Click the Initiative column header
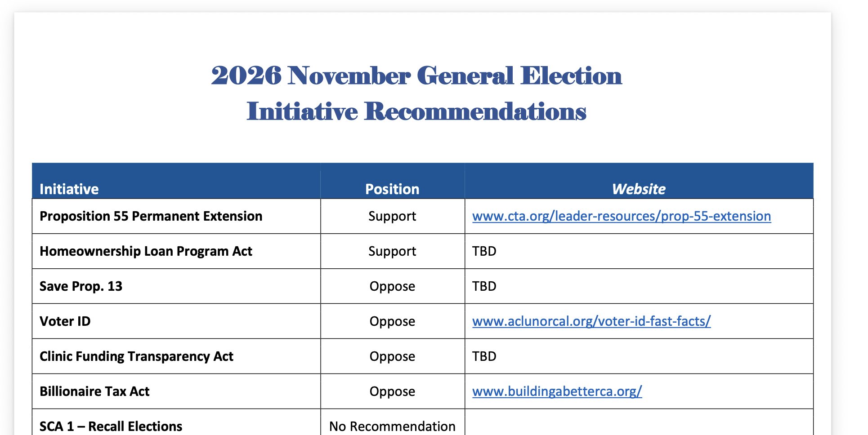 69,189
